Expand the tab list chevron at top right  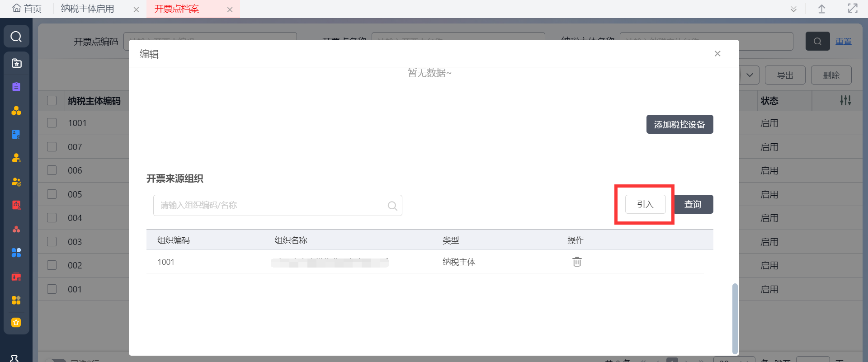pos(793,9)
